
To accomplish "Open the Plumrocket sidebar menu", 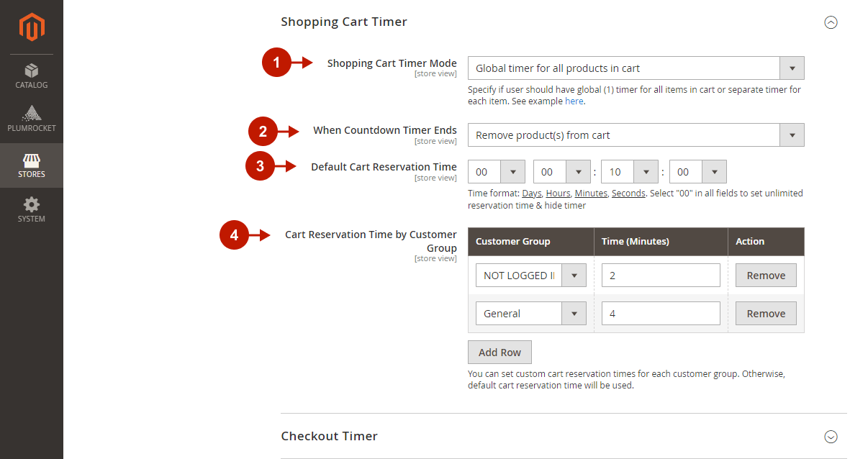I will click(32, 119).
